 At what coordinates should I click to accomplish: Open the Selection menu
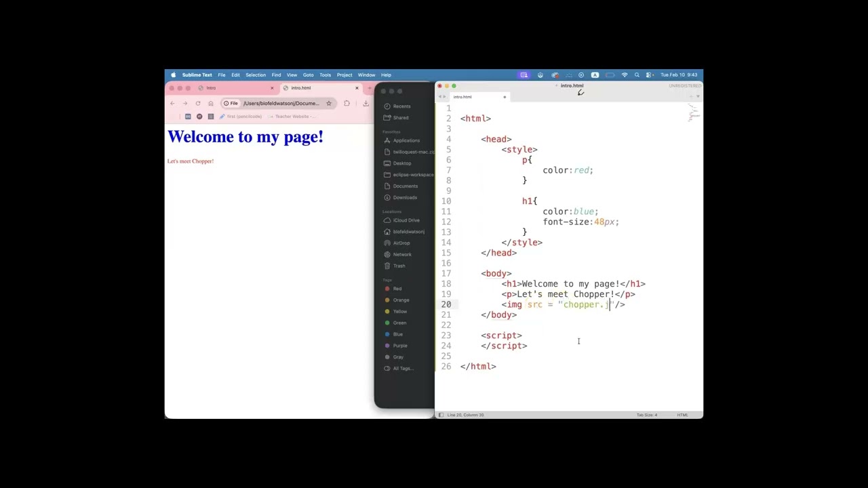(256, 75)
